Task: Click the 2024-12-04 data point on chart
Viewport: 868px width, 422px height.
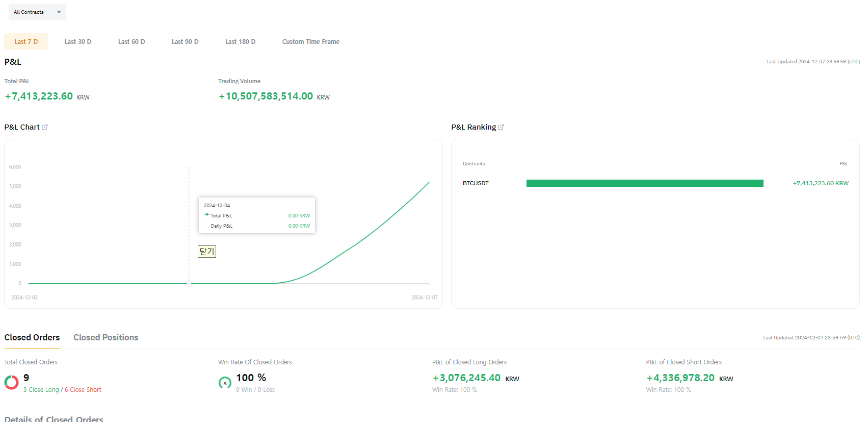Action: pyautogui.click(x=189, y=283)
